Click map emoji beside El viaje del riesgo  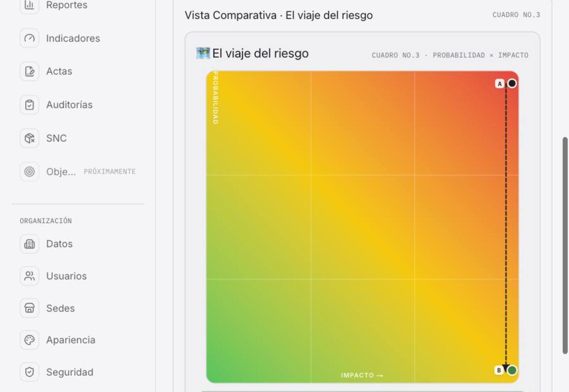[x=203, y=53]
